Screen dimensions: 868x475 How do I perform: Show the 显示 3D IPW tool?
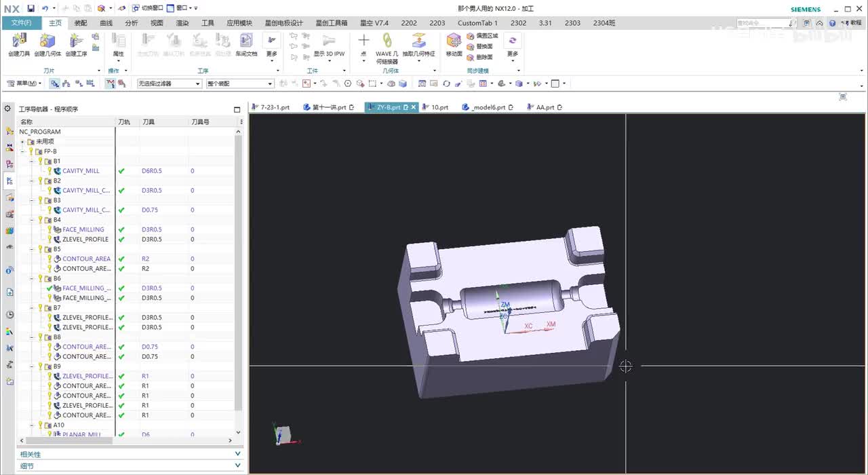(329, 42)
